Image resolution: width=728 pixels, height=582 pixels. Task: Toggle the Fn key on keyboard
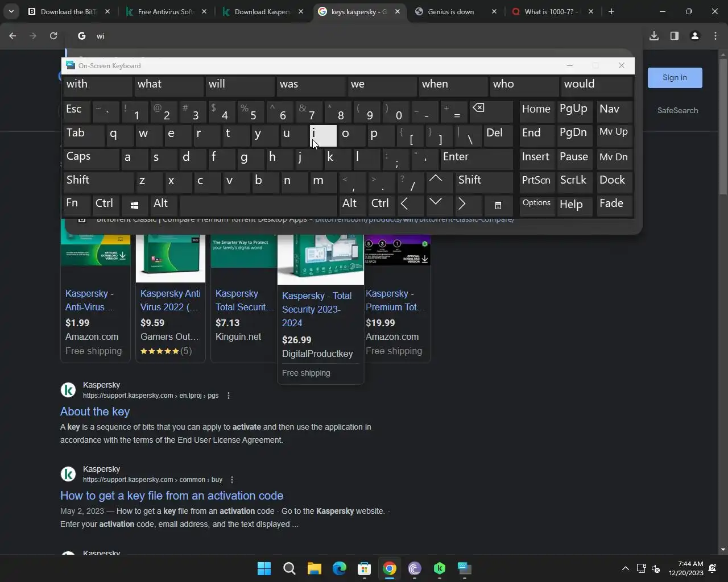[76, 205]
